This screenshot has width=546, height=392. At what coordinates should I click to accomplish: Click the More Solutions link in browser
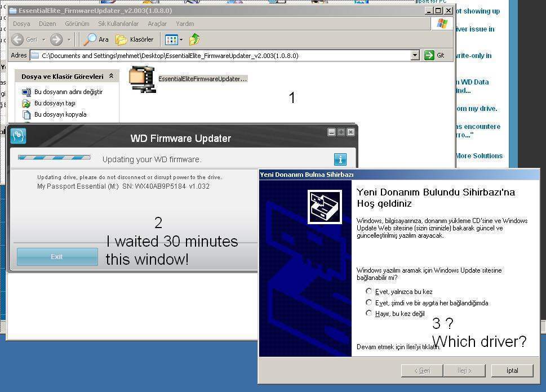(x=479, y=155)
